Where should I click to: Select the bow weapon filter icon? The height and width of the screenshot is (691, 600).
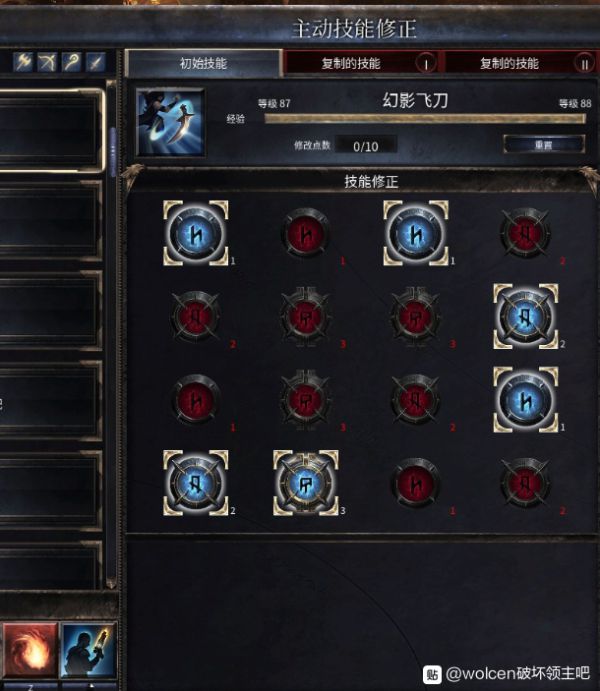click(47, 62)
